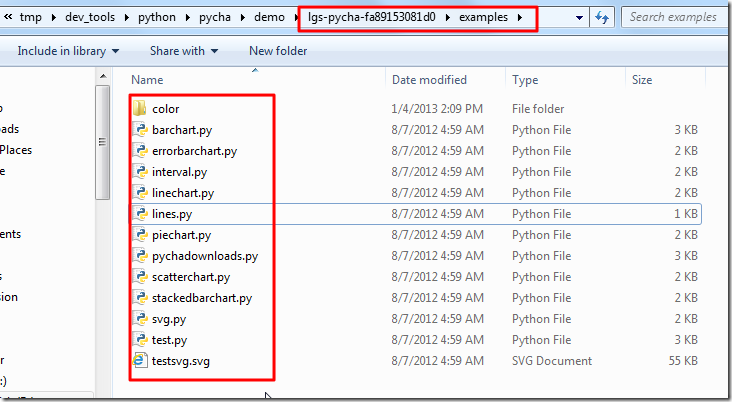Click the pycha breadcrumb in address bar
The height and width of the screenshot is (402, 732).
click(x=210, y=17)
